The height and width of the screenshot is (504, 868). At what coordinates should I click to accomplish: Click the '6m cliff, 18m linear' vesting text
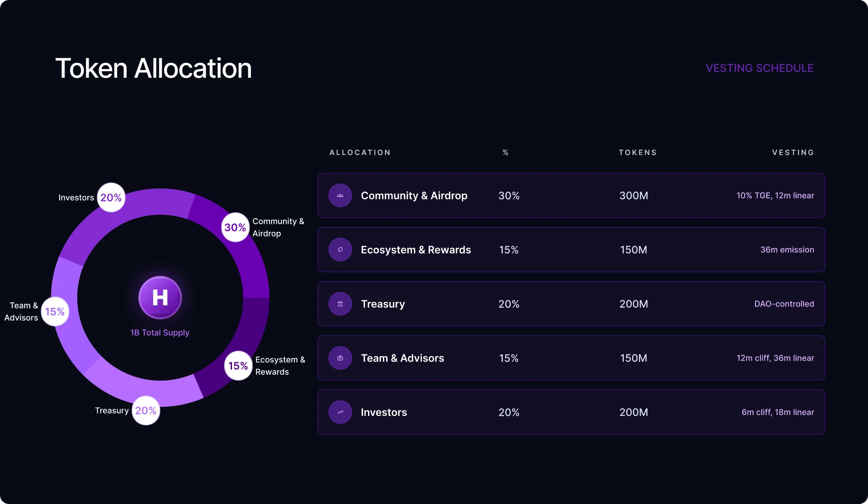pos(778,412)
